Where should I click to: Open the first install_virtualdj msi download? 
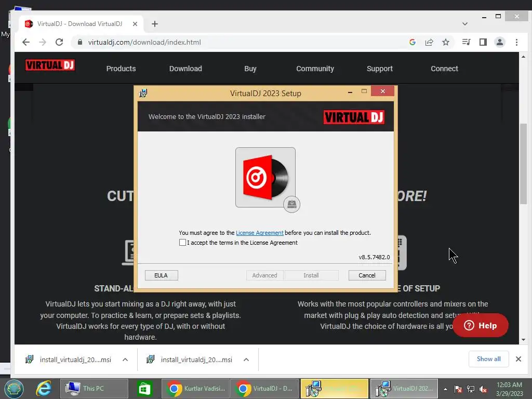68,360
